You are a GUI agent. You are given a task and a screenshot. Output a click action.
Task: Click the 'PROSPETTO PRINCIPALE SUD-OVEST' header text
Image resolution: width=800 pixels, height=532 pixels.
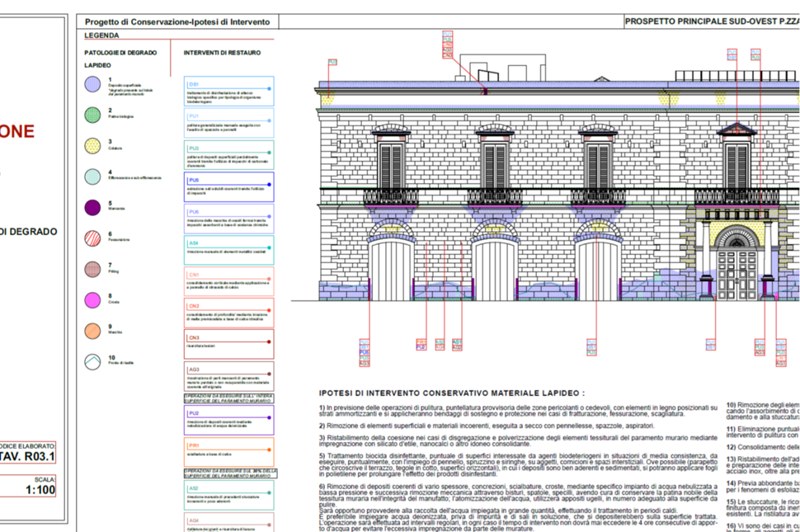pyautogui.click(x=700, y=21)
